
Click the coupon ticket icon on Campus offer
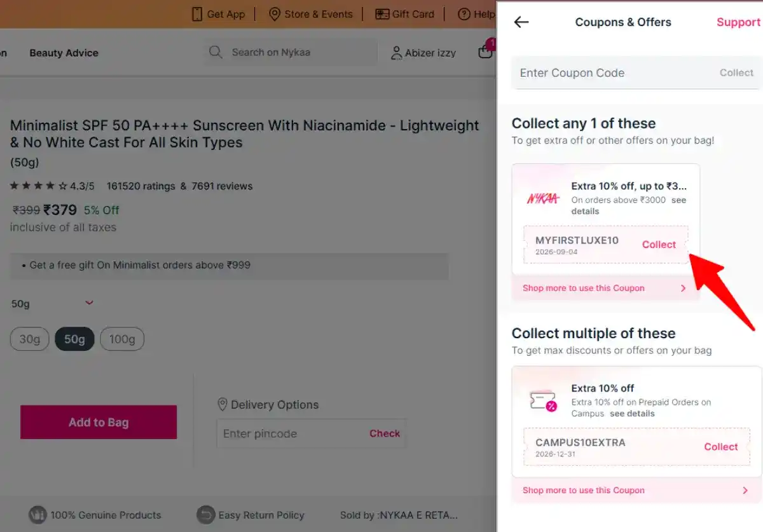click(543, 400)
